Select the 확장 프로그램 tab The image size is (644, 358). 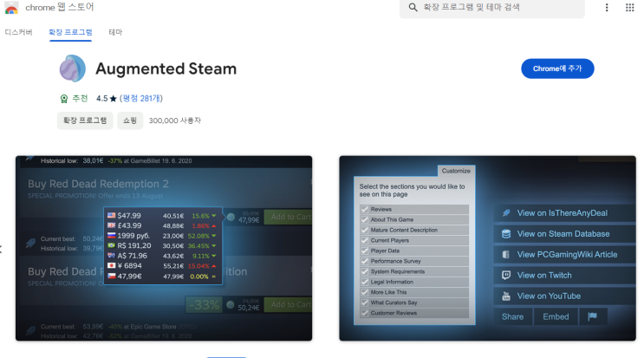(x=70, y=32)
